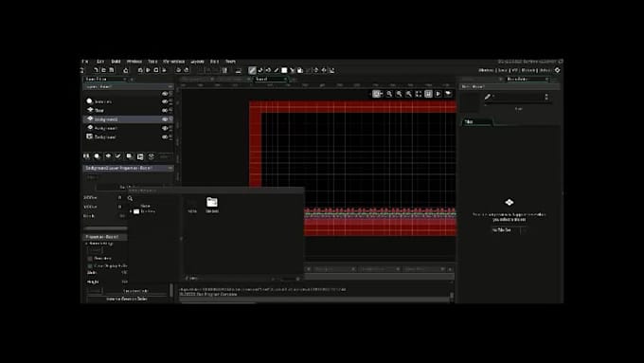Click the search magnifier in the resource dialog
The width and height of the screenshot is (644, 363).
pos(130,199)
